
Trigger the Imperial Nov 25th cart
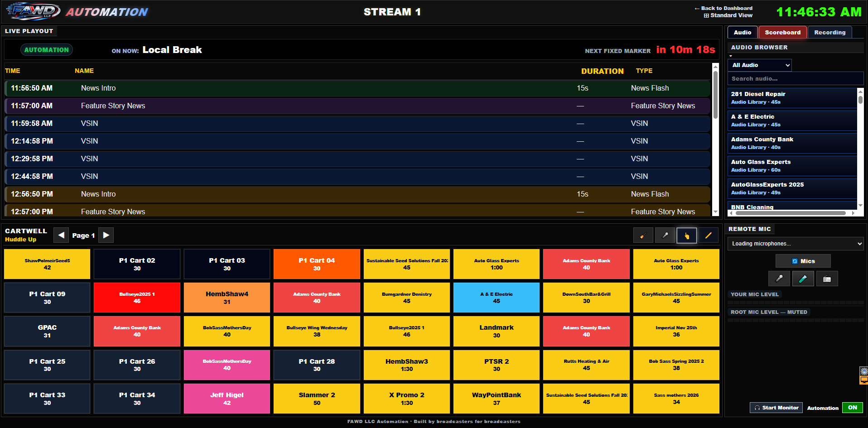tap(676, 331)
